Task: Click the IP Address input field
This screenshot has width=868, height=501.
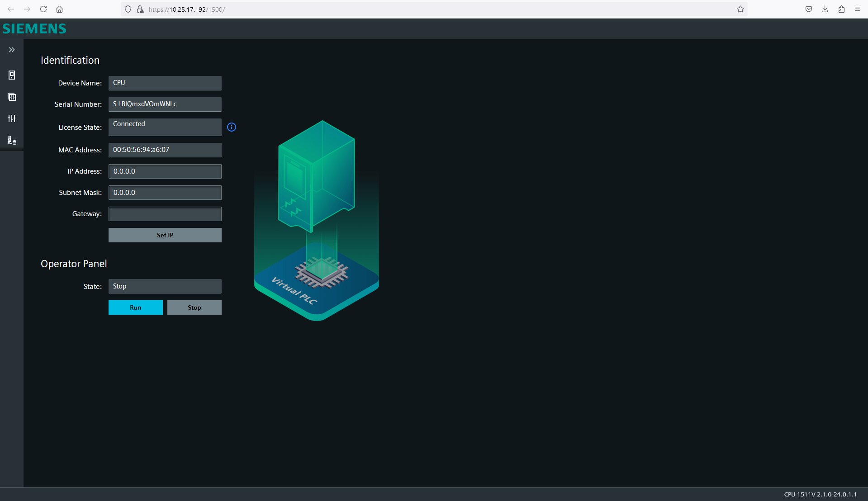Action: [165, 171]
